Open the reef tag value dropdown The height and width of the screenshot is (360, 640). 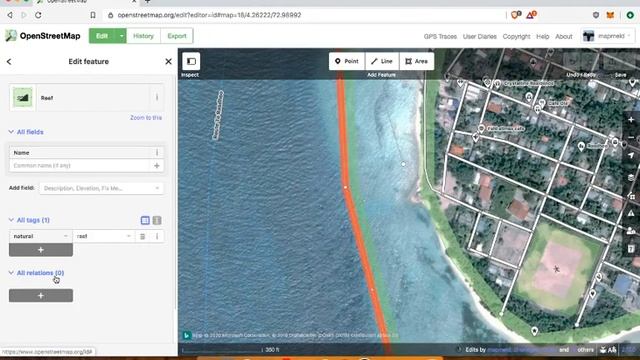pos(129,236)
